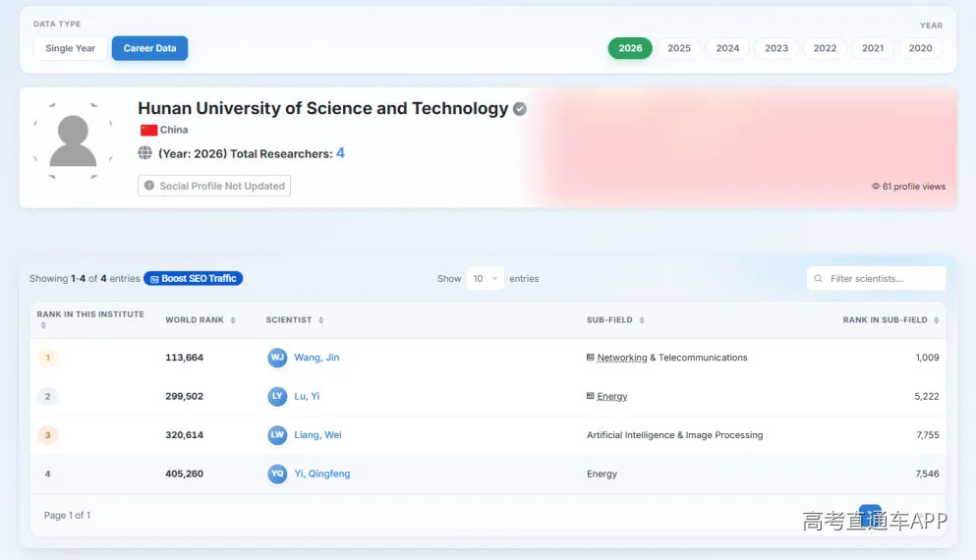Viewport: 976px width, 560px height.
Task: Click the Filter scientists search field
Action: [x=877, y=279]
